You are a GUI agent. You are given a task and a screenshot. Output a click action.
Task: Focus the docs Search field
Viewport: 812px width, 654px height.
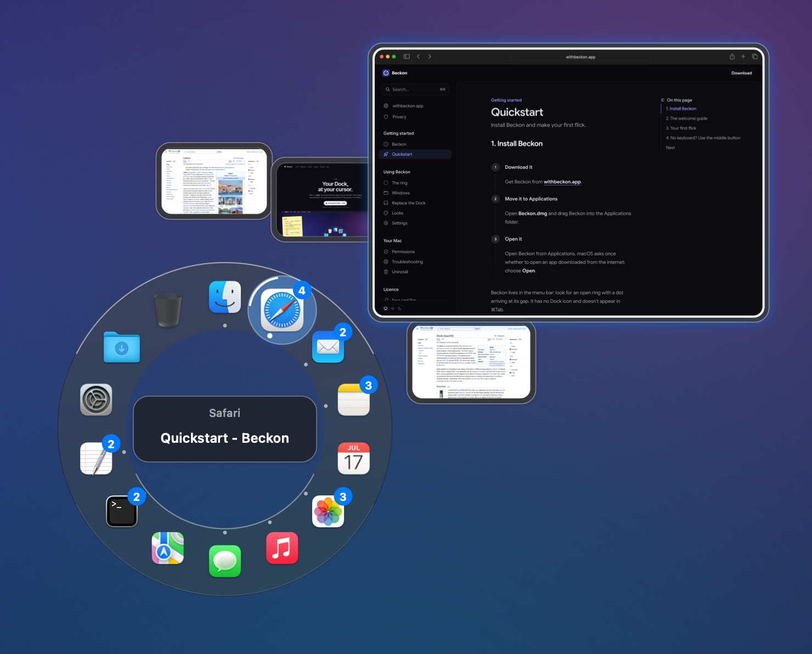point(415,89)
